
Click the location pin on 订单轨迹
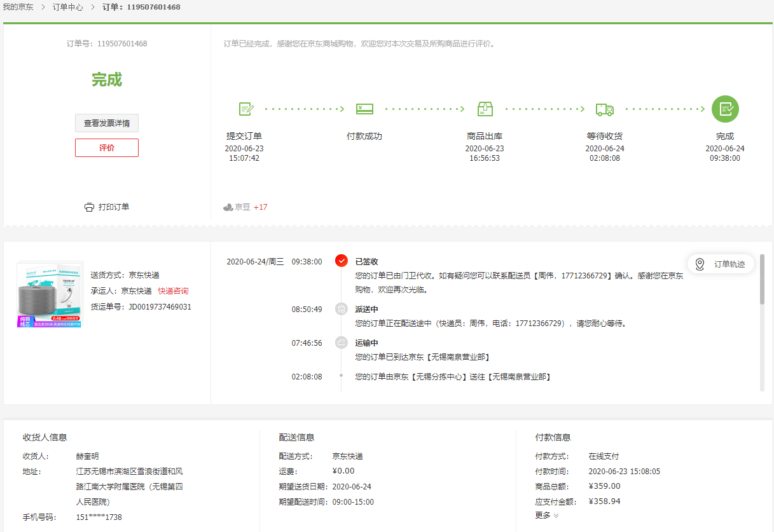click(700, 264)
